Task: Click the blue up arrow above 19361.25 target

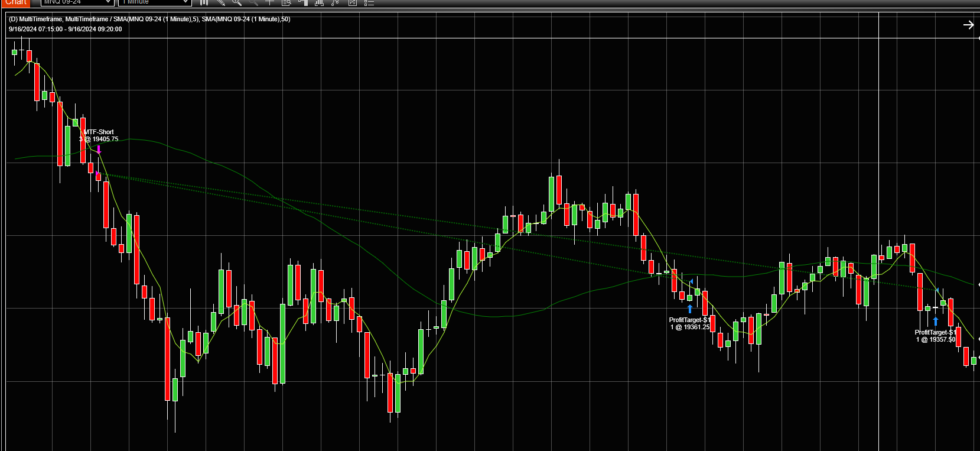Action: (689, 309)
